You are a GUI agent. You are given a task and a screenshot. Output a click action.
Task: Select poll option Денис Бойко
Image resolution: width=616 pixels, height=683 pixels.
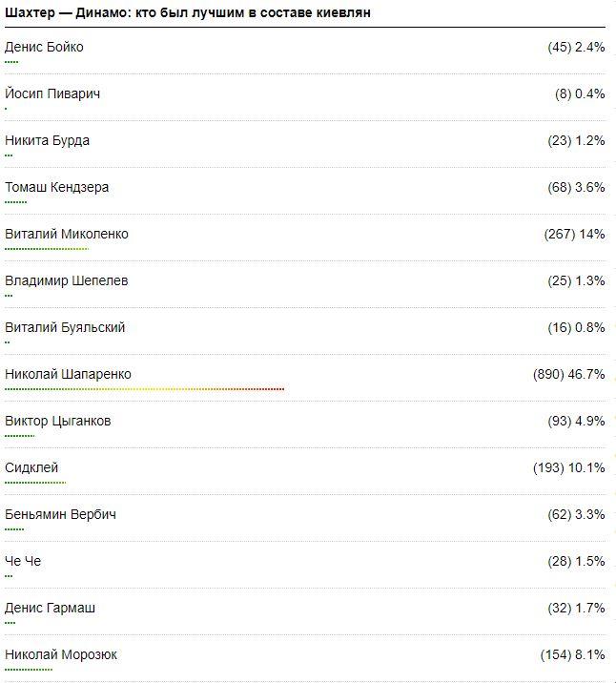(x=44, y=47)
